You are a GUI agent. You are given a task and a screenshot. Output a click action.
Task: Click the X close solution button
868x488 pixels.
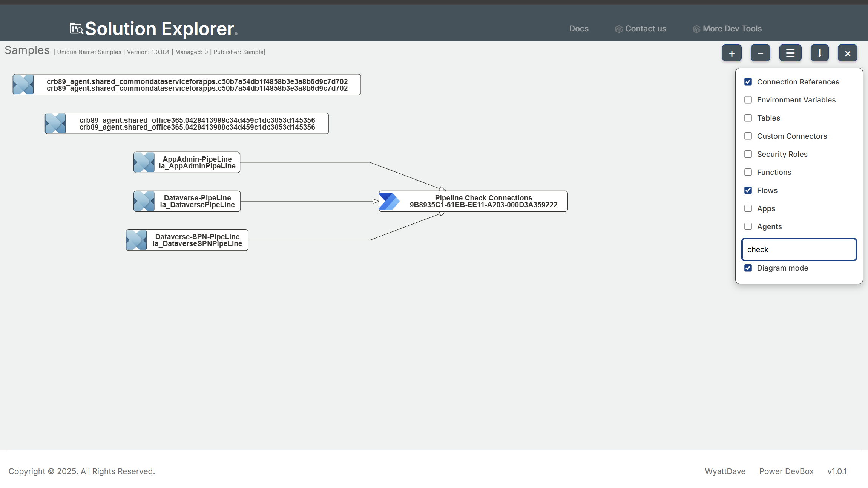[847, 53]
